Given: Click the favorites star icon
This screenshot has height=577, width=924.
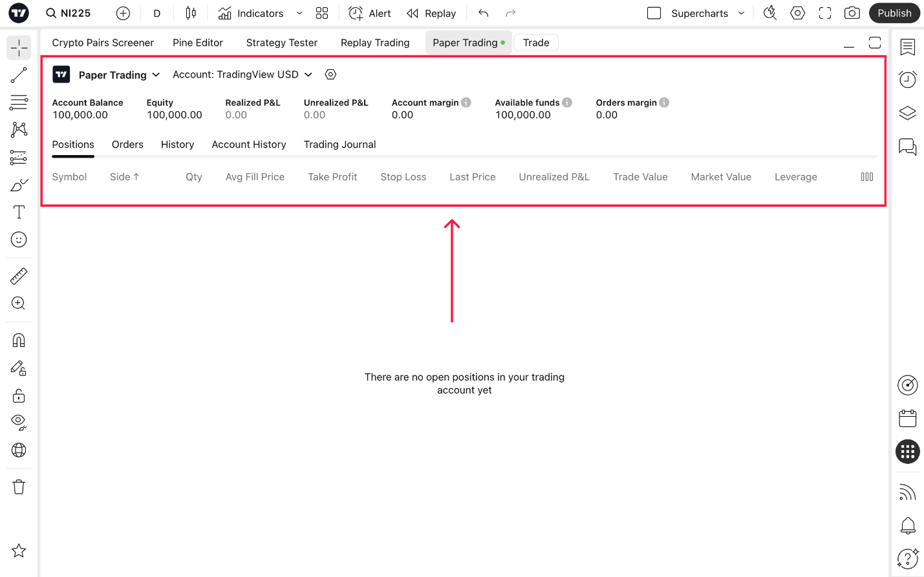Looking at the screenshot, I should click(19, 551).
